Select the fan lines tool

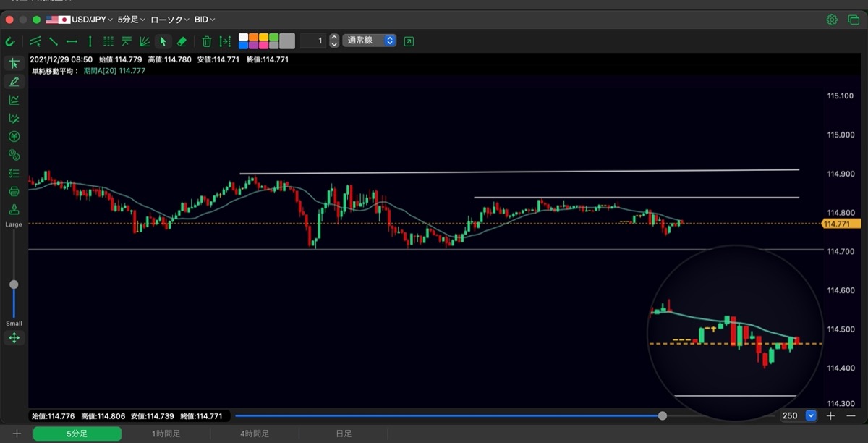145,41
